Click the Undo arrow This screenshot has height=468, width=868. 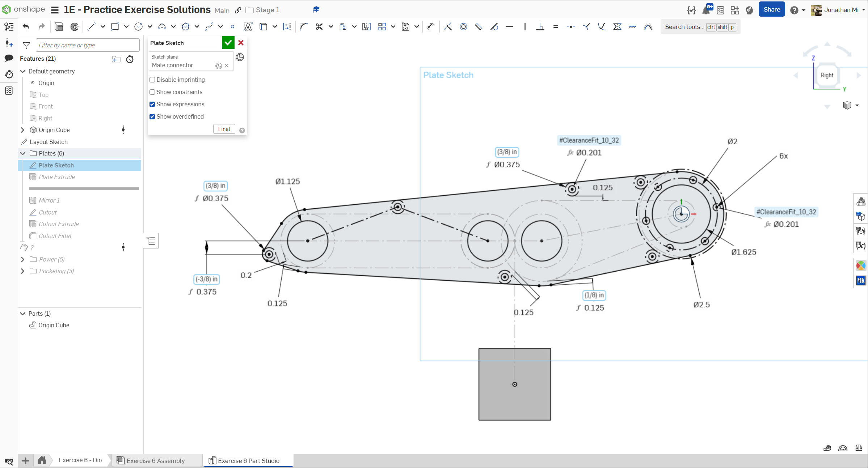[x=26, y=27]
